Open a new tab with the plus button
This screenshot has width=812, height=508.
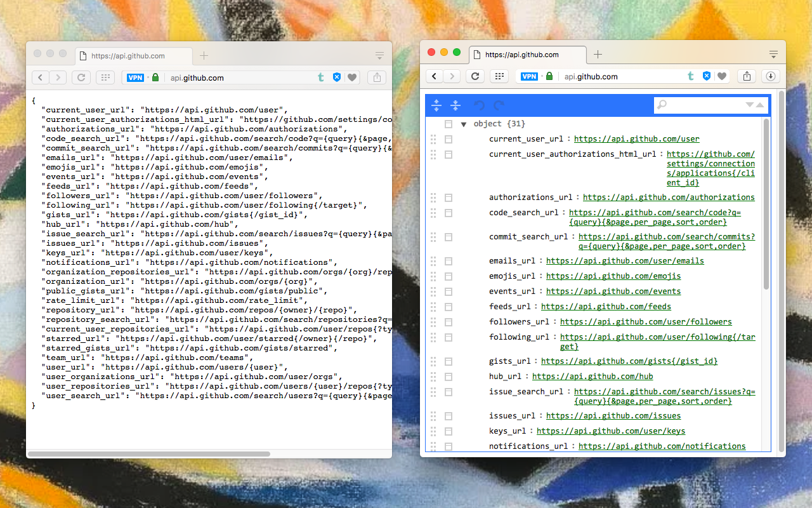pyautogui.click(x=598, y=55)
